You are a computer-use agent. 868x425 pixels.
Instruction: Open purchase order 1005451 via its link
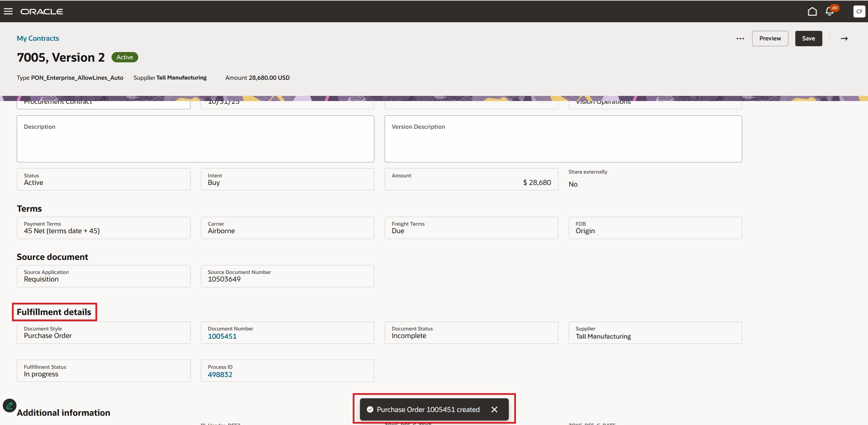222,336
